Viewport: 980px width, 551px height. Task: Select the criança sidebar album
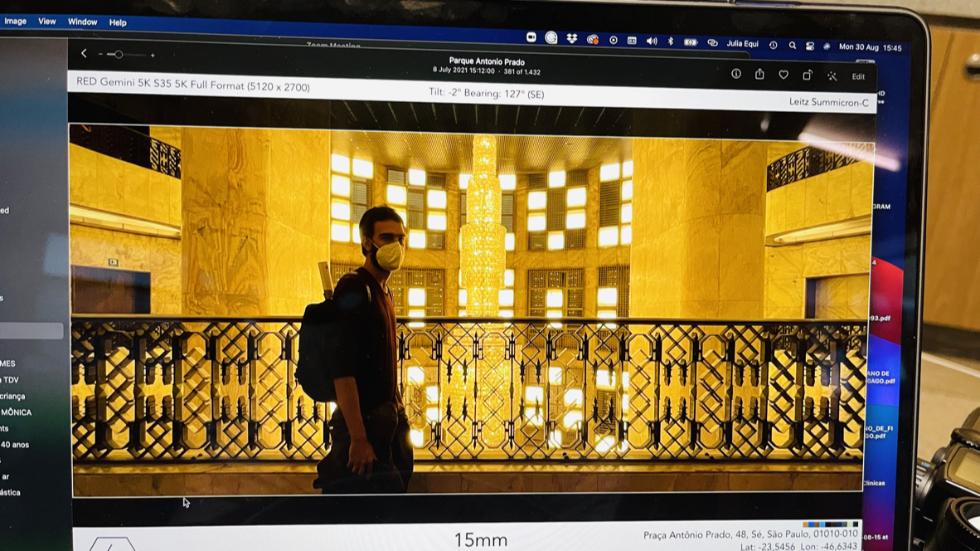point(12,396)
